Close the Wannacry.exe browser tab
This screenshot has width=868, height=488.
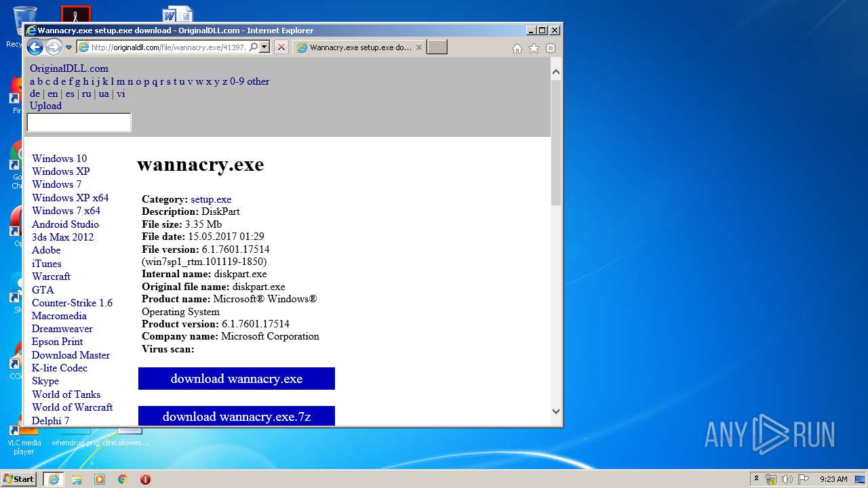[x=419, y=47]
